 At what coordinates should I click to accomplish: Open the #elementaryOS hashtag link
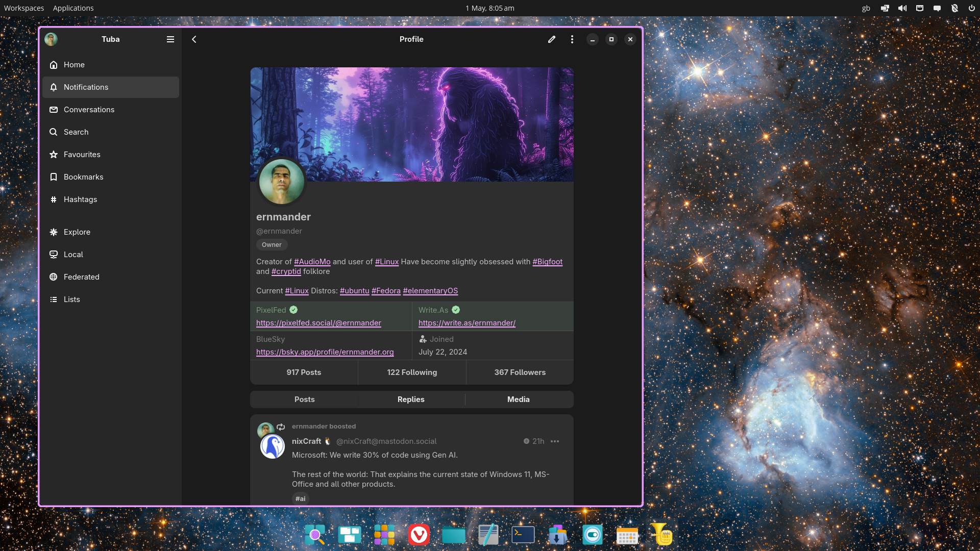(x=430, y=291)
